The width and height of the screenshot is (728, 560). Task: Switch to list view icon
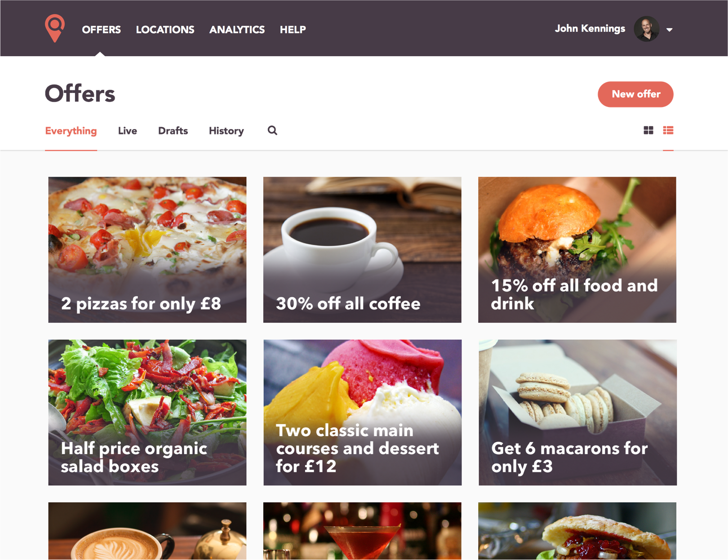click(x=668, y=130)
